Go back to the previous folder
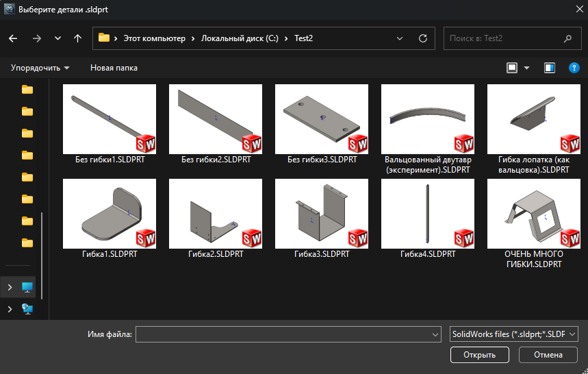Image resolution: width=588 pixels, height=374 pixels. click(x=13, y=38)
